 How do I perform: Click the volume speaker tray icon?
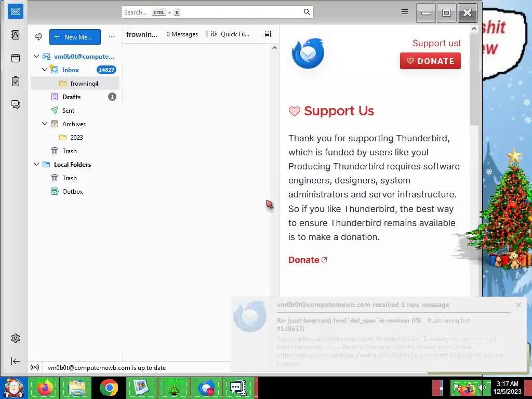tap(482, 388)
